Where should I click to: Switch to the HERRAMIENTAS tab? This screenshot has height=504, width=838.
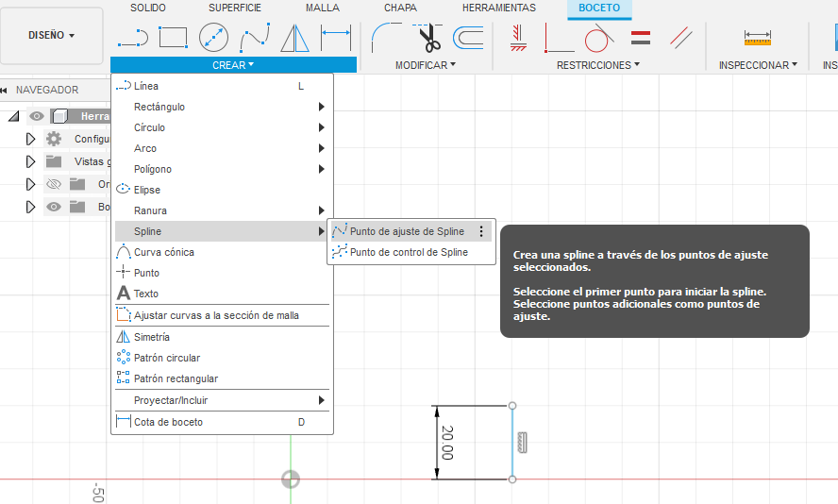498,8
